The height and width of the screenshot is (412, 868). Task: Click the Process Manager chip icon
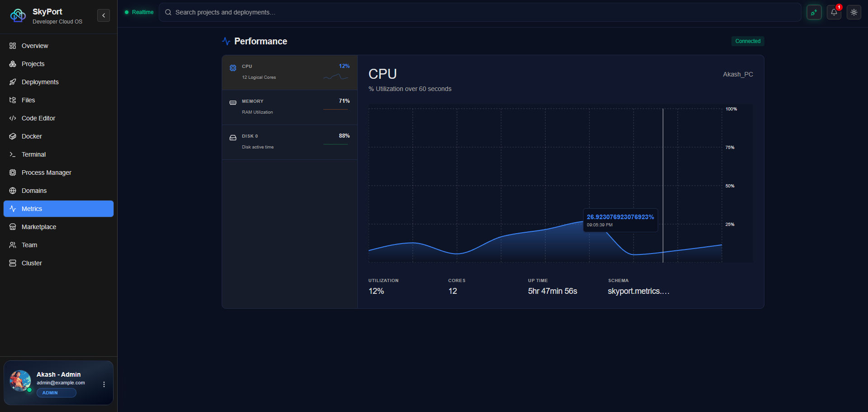coord(13,172)
